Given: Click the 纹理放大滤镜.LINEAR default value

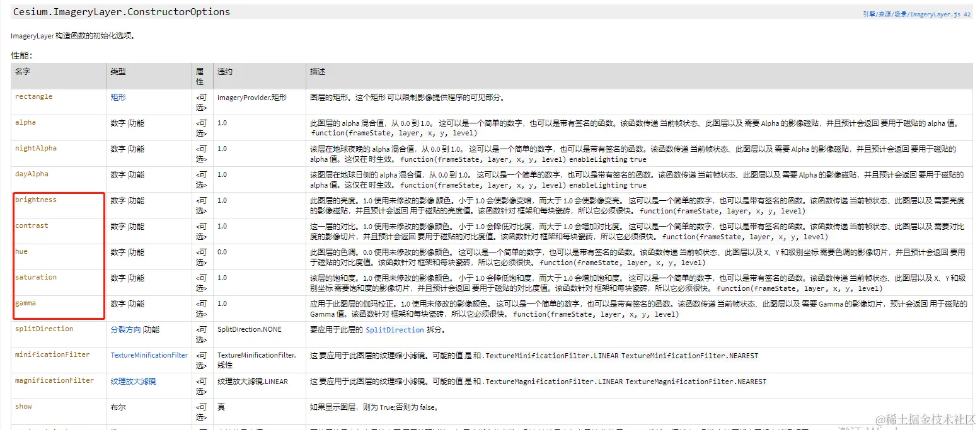Looking at the screenshot, I should [x=253, y=382].
